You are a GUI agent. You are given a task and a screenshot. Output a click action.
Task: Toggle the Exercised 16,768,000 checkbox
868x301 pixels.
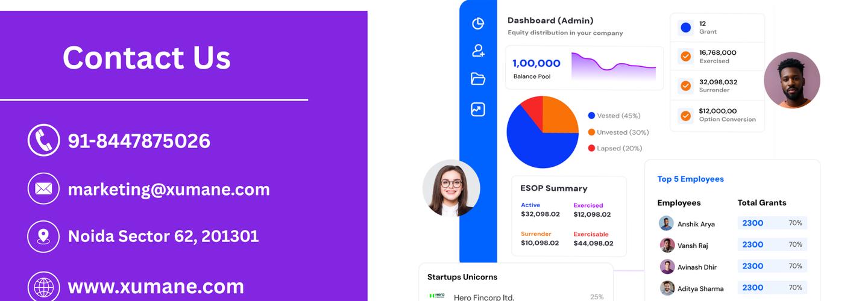[x=685, y=57]
